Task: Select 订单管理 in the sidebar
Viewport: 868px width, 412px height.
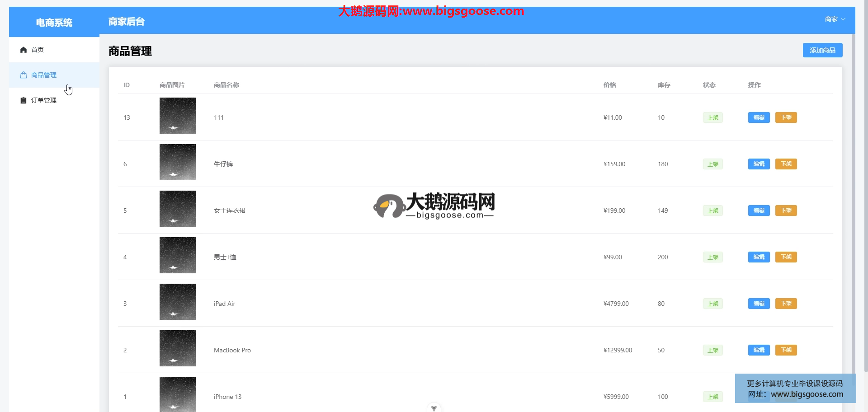Action: (44, 100)
